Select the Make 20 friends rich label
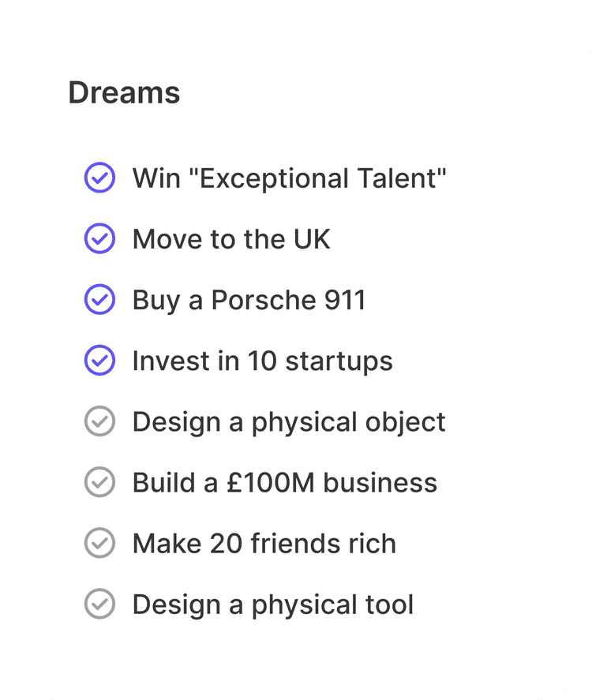 click(x=264, y=543)
